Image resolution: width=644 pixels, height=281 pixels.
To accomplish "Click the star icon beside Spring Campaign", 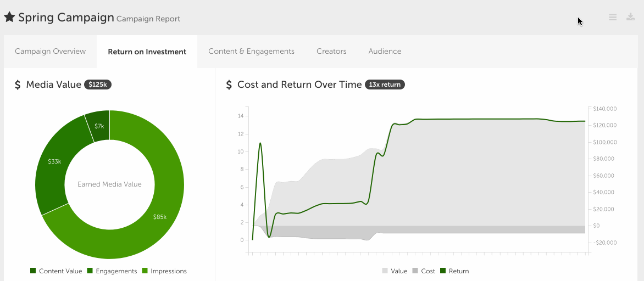I will pos(9,17).
